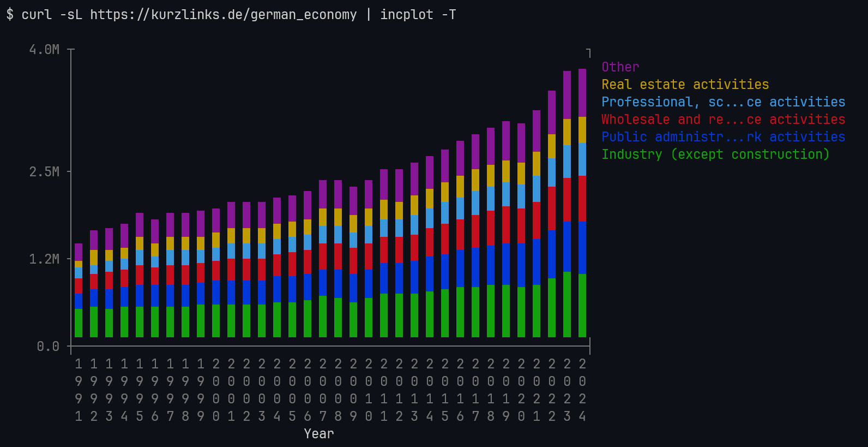Select the red Wholesale segment of the 2024 bar
The height and width of the screenshot is (447, 868).
[582, 198]
